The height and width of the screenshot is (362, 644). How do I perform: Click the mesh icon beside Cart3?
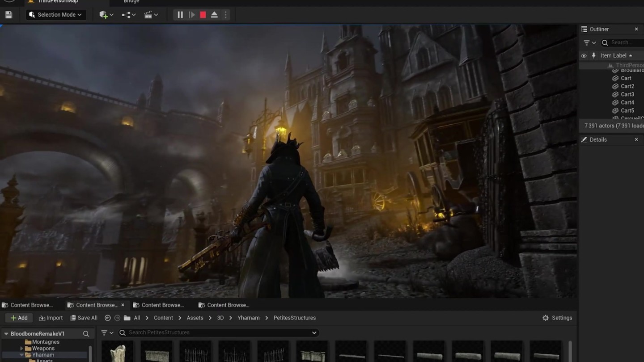[615, 94]
